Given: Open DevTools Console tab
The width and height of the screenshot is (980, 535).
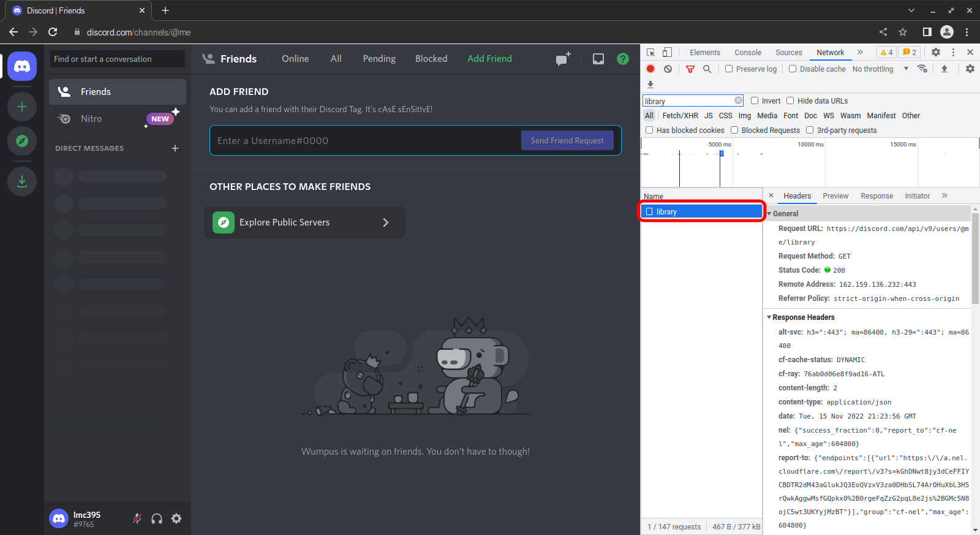Looking at the screenshot, I should [x=748, y=53].
